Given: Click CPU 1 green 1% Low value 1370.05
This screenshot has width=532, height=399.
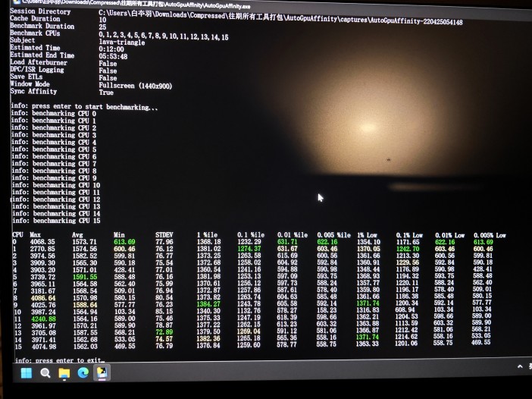Looking at the screenshot, I should coord(368,249).
